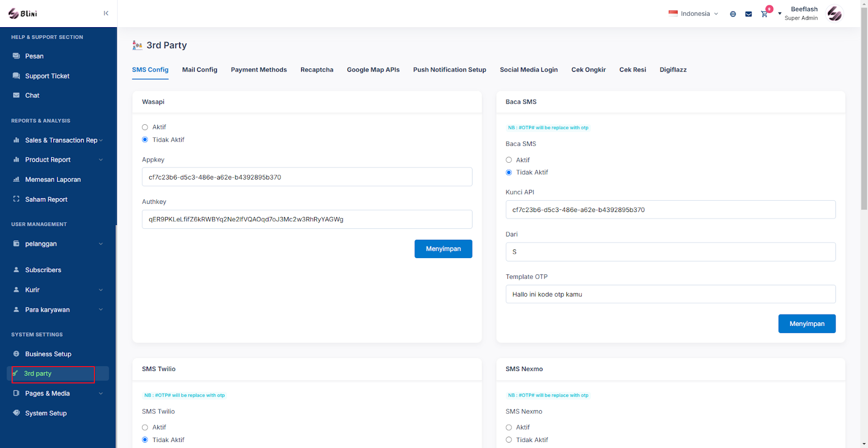
Task: Collapse the sidebar with the arrow icon
Action: pyautogui.click(x=106, y=13)
